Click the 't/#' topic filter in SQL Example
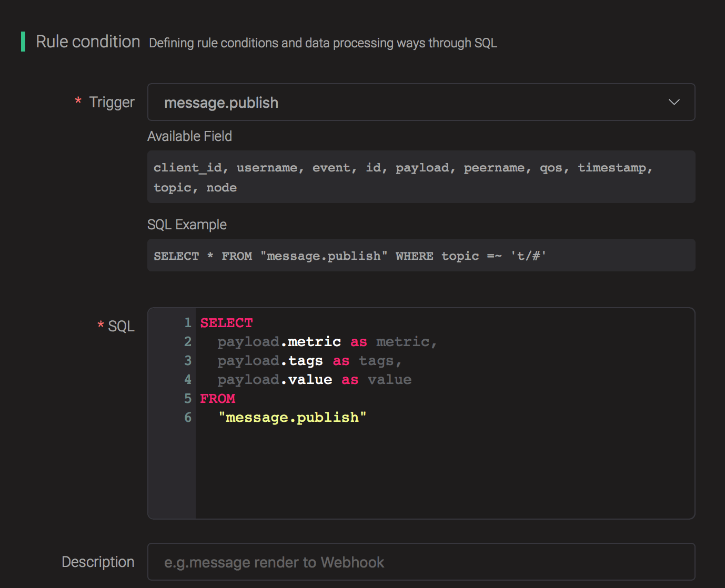The width and height of the screenshot is (725, 588). (528, 256)
